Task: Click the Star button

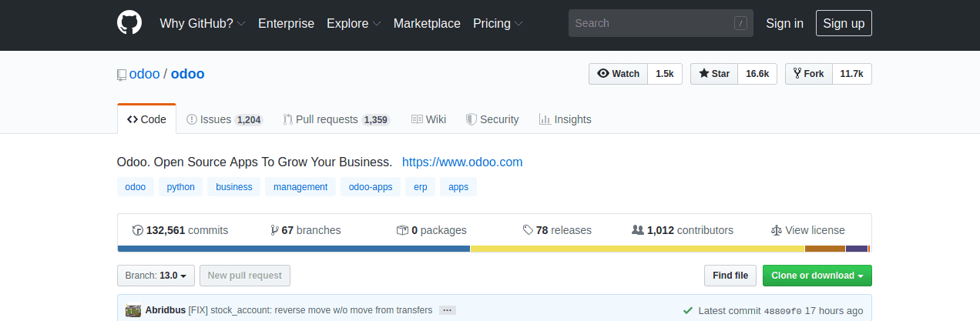Action: point(714,74)
